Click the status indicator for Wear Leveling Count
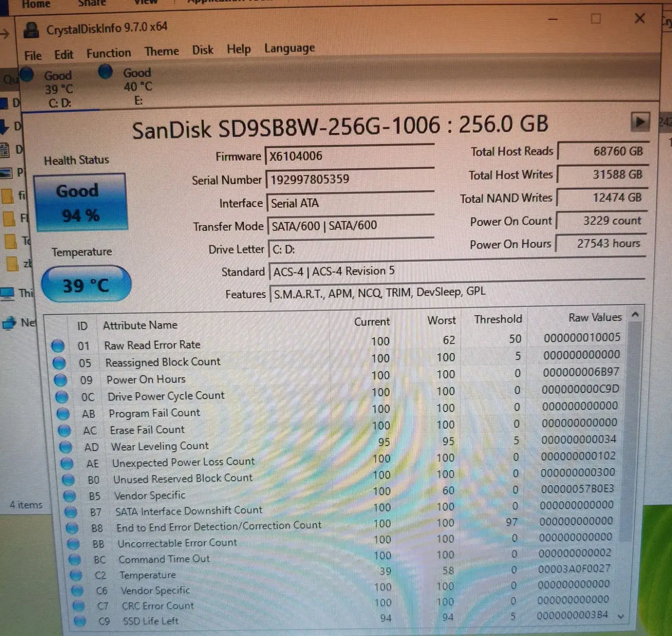Image resolution: width=672 pixels, height=636 pixels. (x=65, y=446)
